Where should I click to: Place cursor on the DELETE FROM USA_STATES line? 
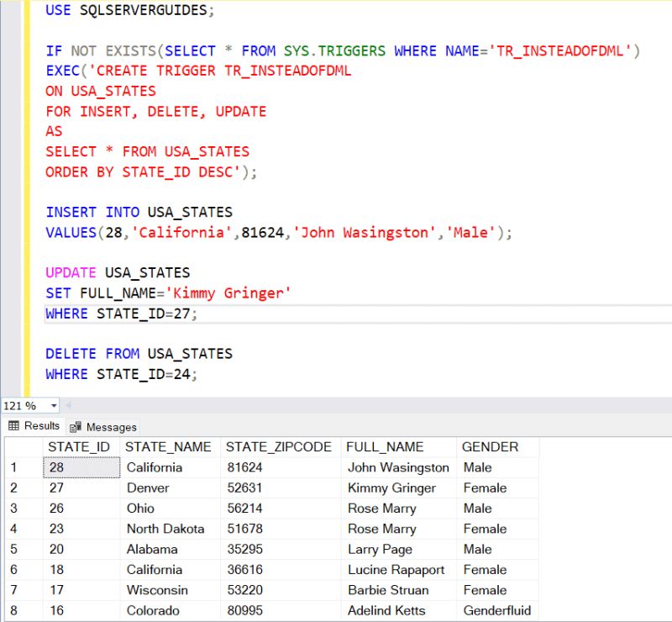tap(139, 353)
